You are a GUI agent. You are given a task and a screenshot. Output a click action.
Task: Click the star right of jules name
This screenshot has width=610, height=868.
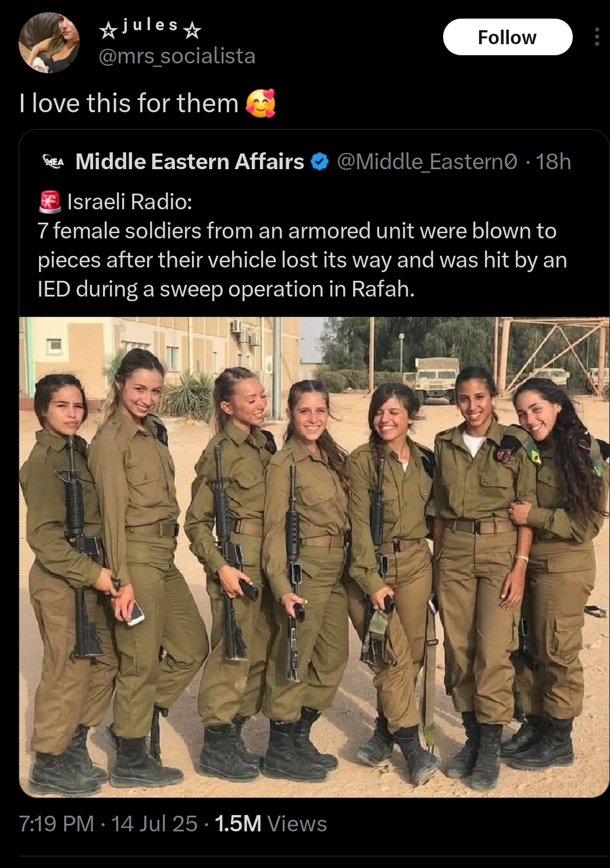[x=192, y=30]
